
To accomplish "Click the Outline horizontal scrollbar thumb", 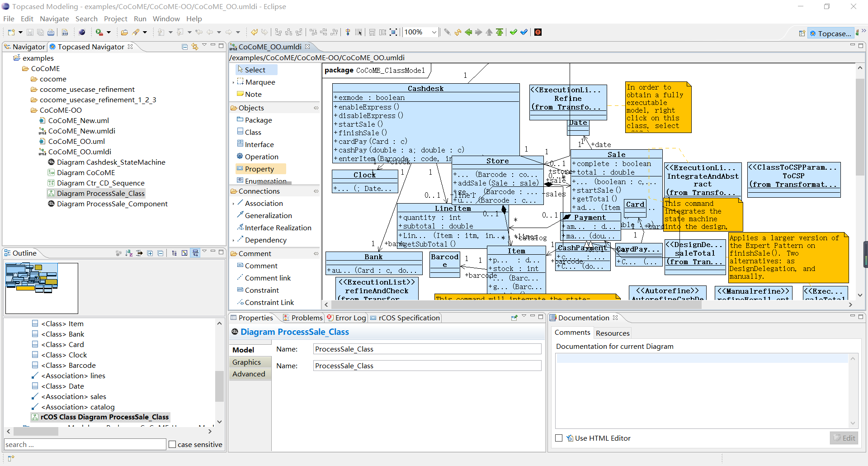I will [36, 432].
